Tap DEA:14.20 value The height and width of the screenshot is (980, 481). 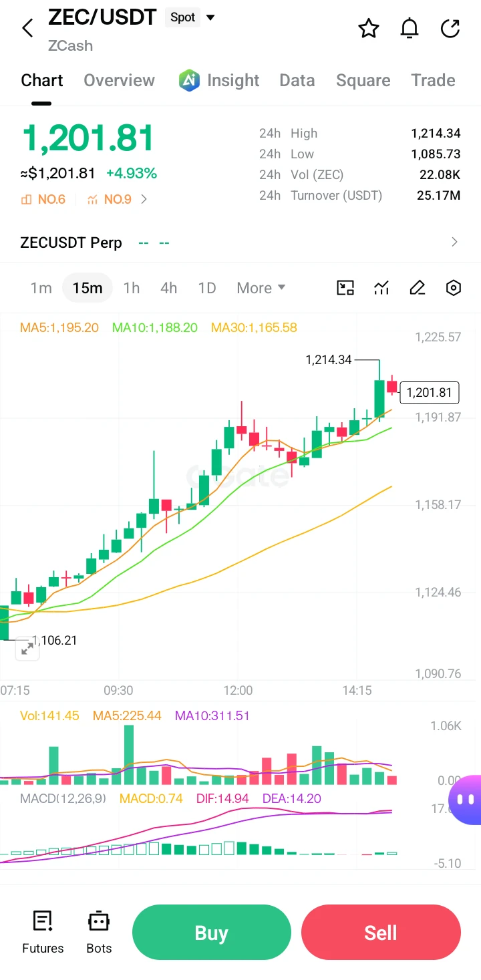pyautogui.click(x=291, y=798)
